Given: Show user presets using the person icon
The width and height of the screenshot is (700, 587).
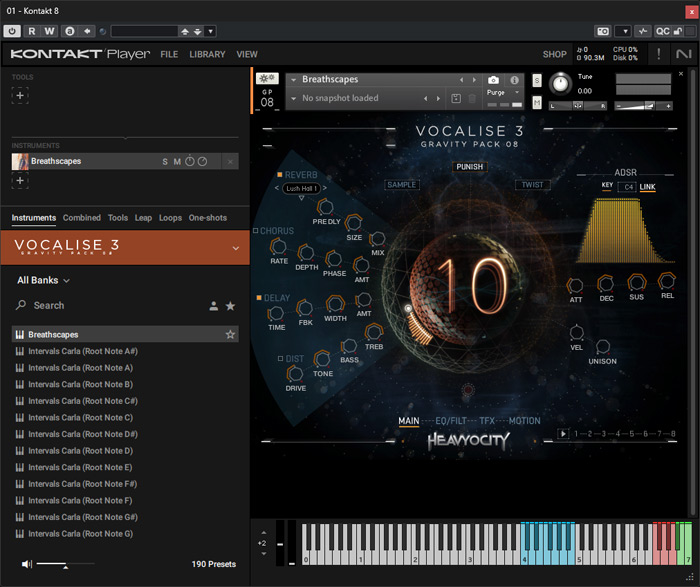Looking at the screenshot, I should pyautogui.click(x=213, y=306).
